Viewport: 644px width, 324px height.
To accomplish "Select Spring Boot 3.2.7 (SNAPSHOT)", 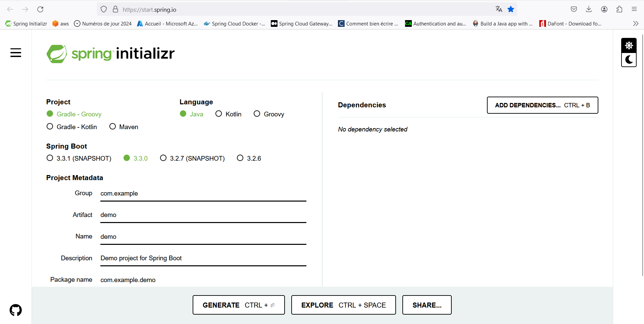I will click(x=192, y=158).
